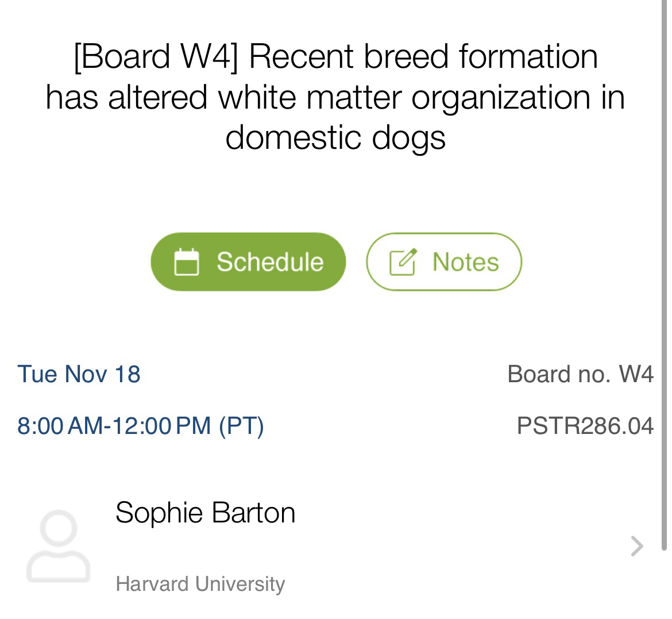The height and width of the screenshot is (619, 672).
Task: Select the Tue Nov 18 date
Action: click(79, 374)
